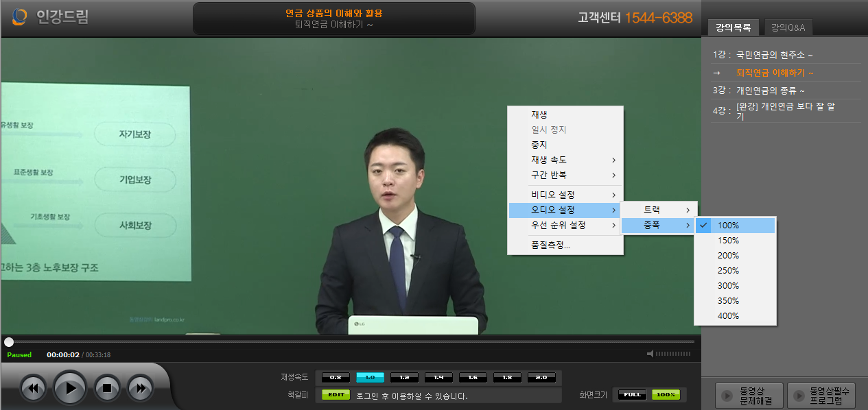The width and height of the screenshot is (868, 410).
Task: Choose 재생 in the context menu
Action: coord(565,114)
